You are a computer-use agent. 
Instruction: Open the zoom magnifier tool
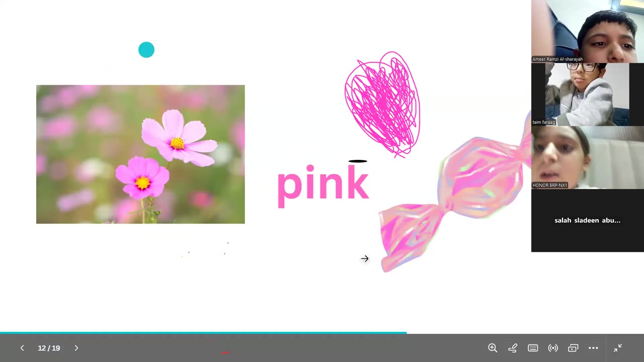(493, 348)
